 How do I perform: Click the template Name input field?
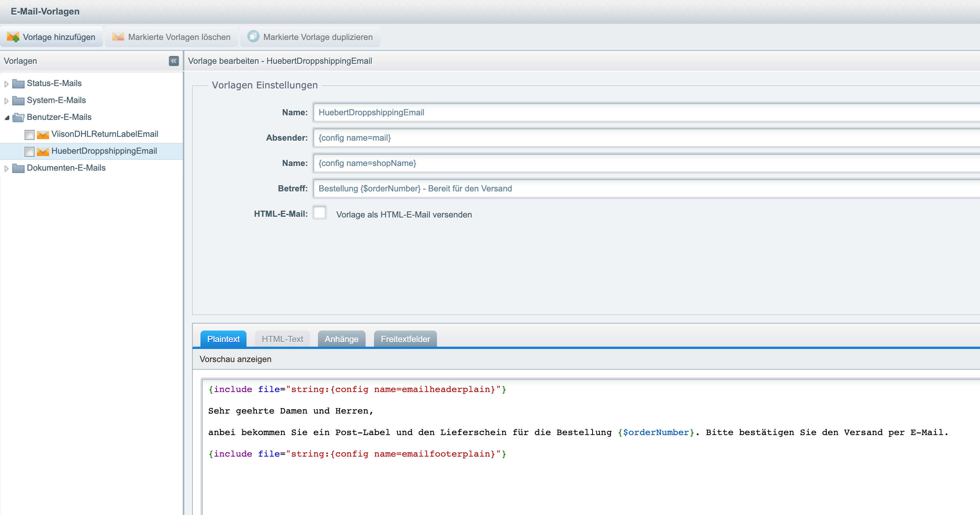(x=646, y=112)
